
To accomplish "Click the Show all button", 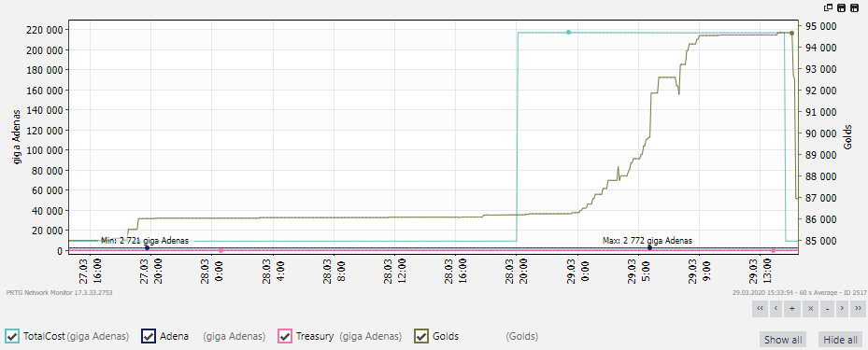I will pyautogui.click(x=783, y=340).
